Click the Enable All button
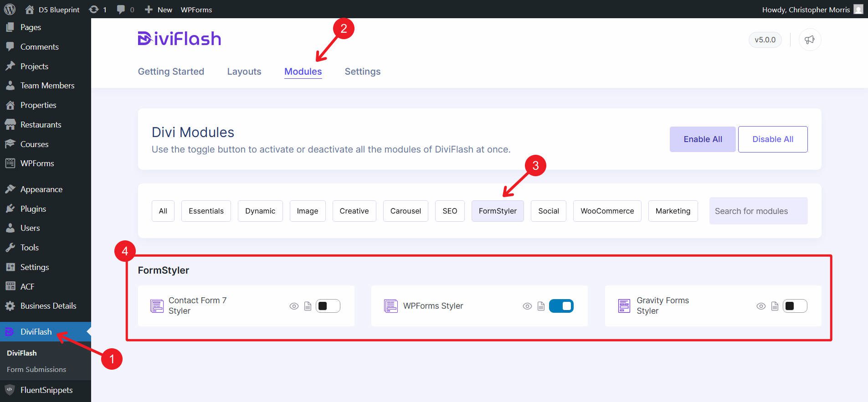The width and height of the screenshot is (868, 402). pyautogui.click(x=703, y=139)
